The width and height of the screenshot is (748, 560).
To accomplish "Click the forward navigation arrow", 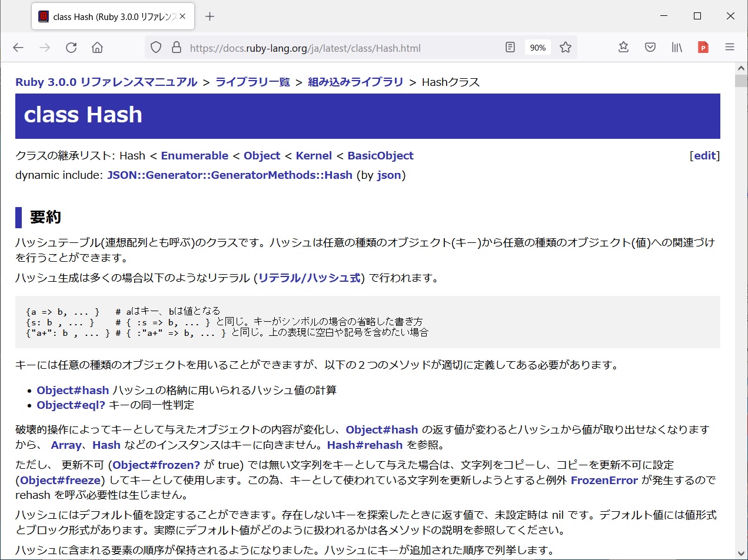I will point(45,47).
